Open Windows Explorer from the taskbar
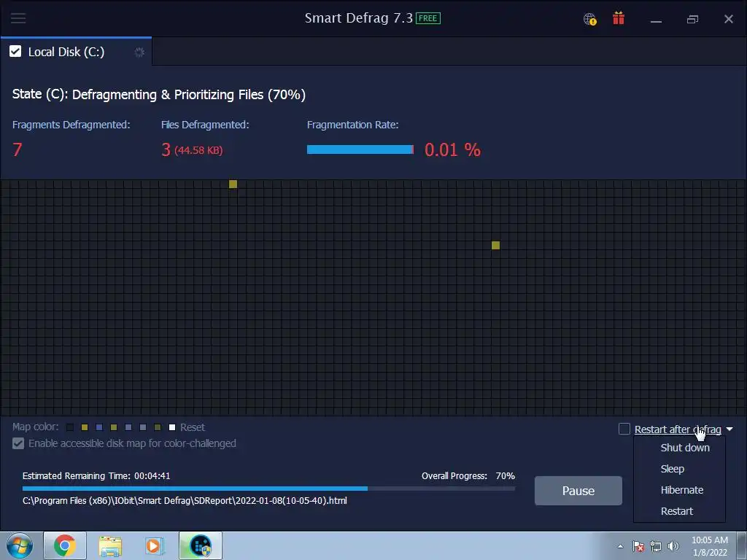 coord(110,545)
